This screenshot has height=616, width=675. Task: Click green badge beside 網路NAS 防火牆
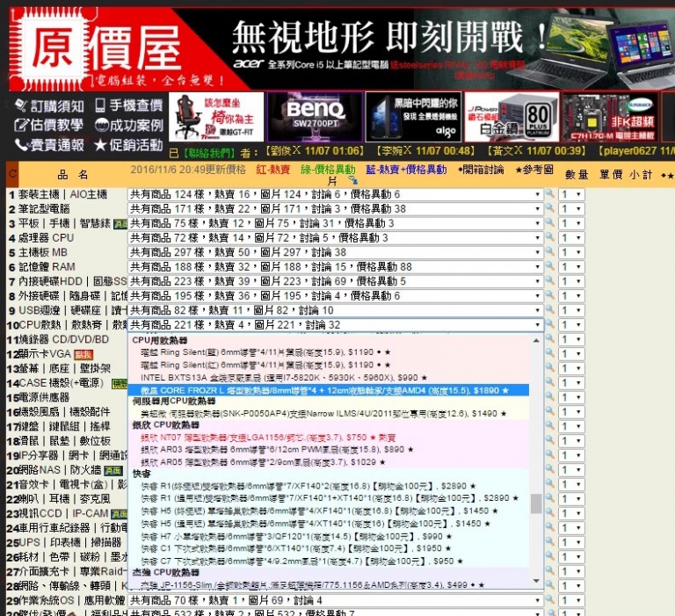pos(113,471)
